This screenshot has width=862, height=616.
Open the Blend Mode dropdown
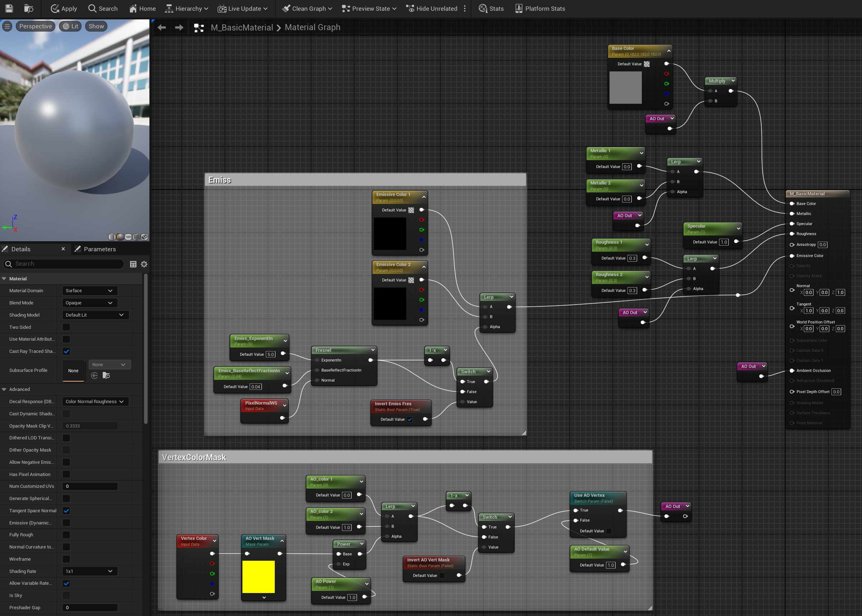89,303
